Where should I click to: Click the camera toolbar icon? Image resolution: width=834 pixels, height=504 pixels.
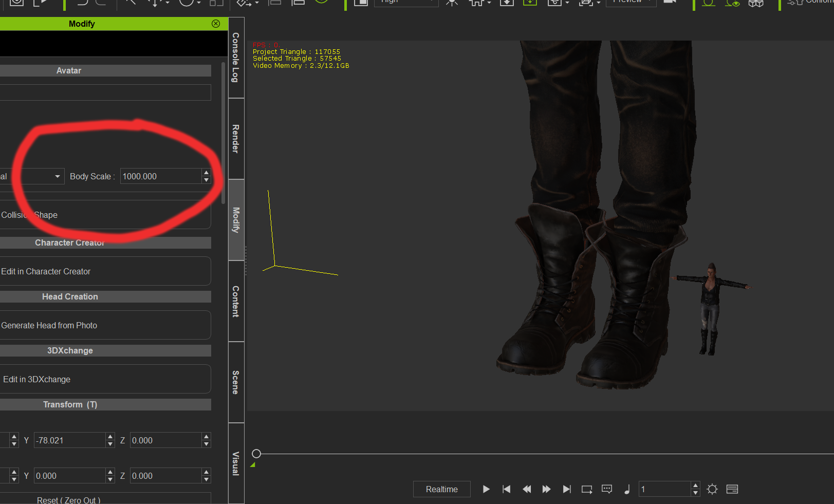670,2
